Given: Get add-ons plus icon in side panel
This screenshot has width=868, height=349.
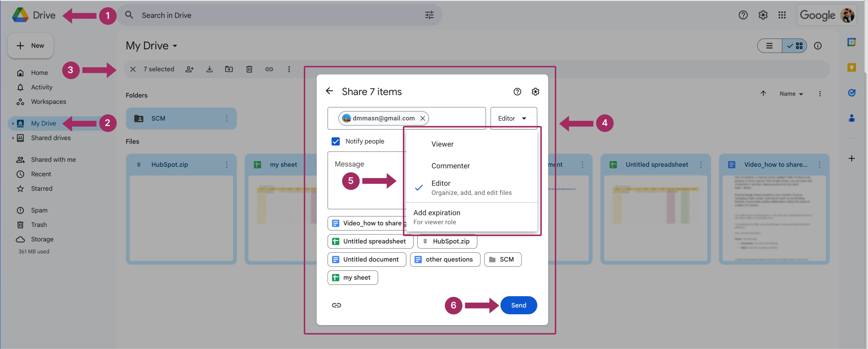Looking at the screenshot, I should click(851, 159).
